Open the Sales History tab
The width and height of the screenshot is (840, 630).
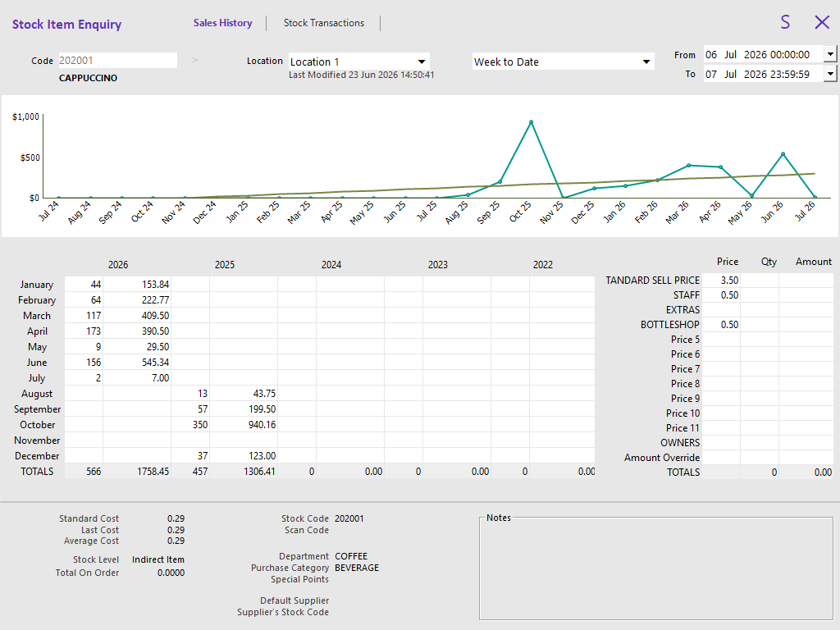pos(223,23)
